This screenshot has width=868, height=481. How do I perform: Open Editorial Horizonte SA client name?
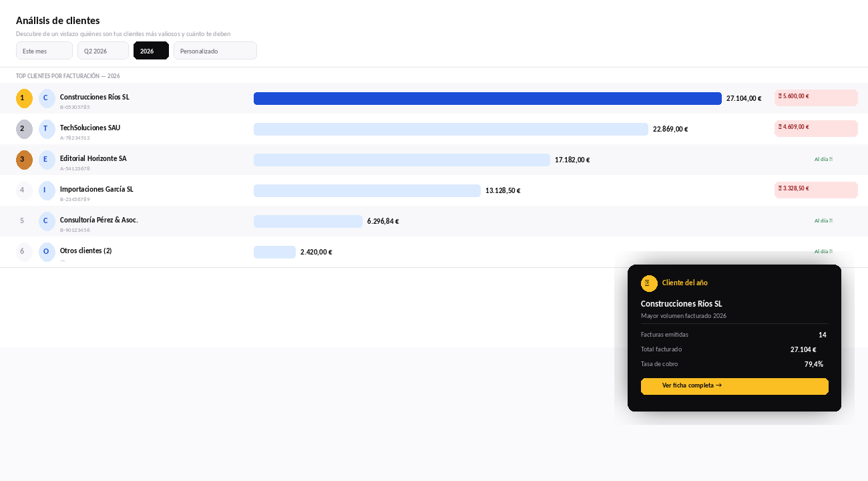pyautogui.click(x=93, y=159)
